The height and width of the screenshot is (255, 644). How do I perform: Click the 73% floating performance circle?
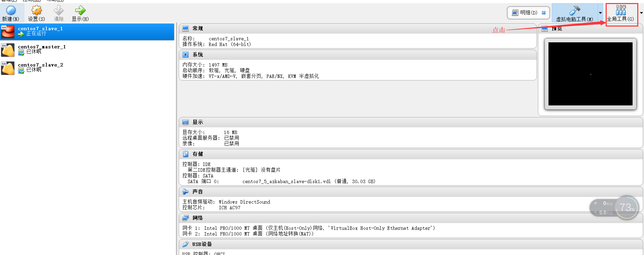pyautogui.click(x=627, y=208)
